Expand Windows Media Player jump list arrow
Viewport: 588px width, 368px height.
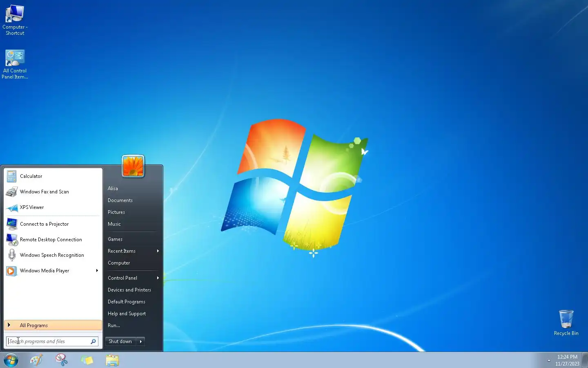pyautogui.click(x=97, y=271)
